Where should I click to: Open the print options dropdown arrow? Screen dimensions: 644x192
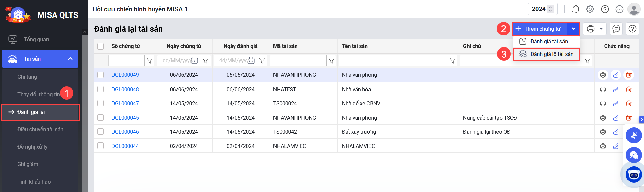coord(601,29)
